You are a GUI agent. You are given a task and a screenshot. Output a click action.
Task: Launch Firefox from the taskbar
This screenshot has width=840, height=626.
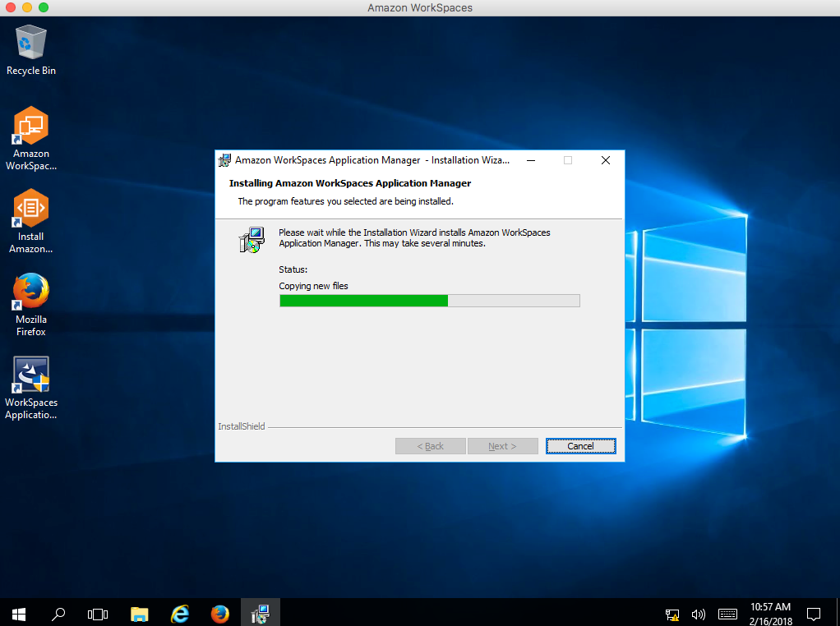[x=219, y=613]
